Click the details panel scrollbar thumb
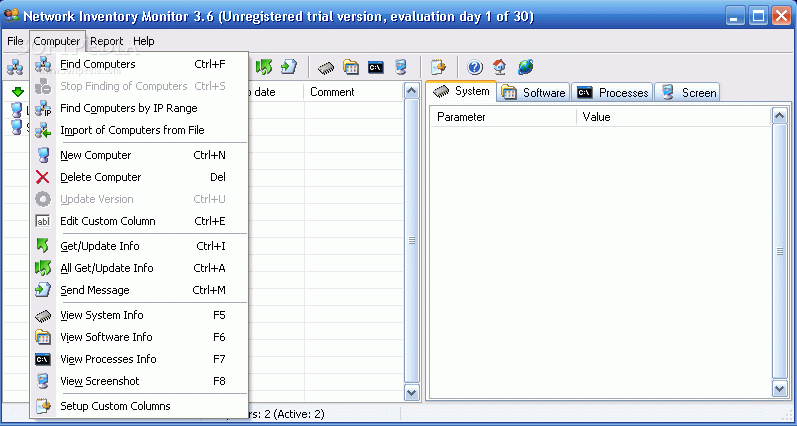Screen dimensions: 797x426 [x=780, y=252]
